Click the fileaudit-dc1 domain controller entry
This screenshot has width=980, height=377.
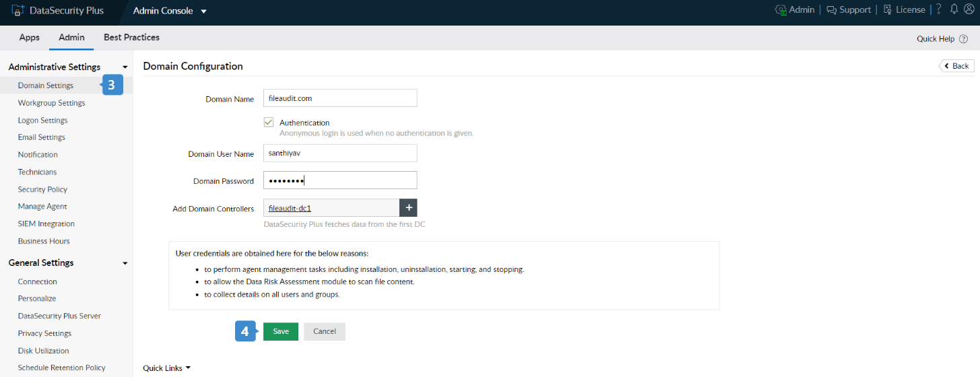click(290, 209)
